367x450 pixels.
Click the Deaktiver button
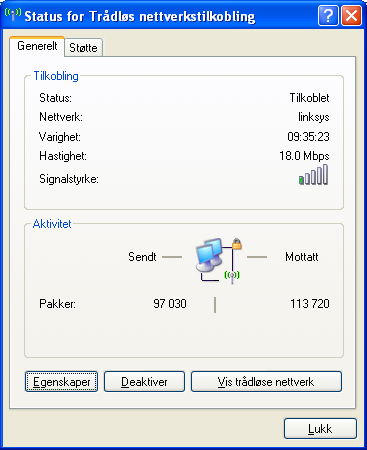coord(144,382)
